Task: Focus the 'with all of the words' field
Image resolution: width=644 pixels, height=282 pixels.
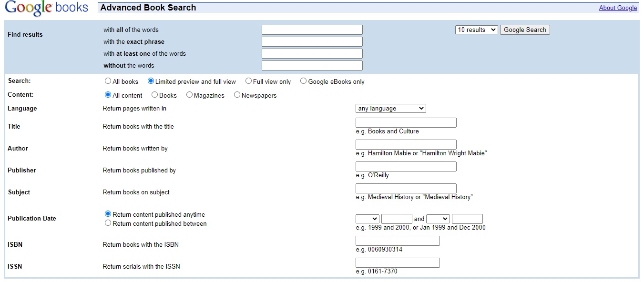Action: [312, 30]
